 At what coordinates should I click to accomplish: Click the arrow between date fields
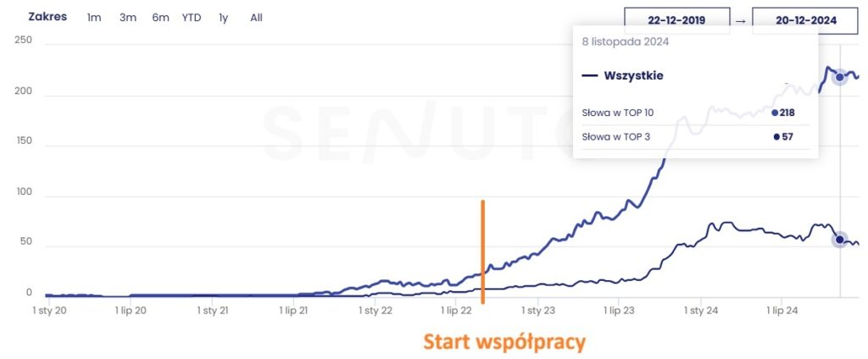coord(740,21)
